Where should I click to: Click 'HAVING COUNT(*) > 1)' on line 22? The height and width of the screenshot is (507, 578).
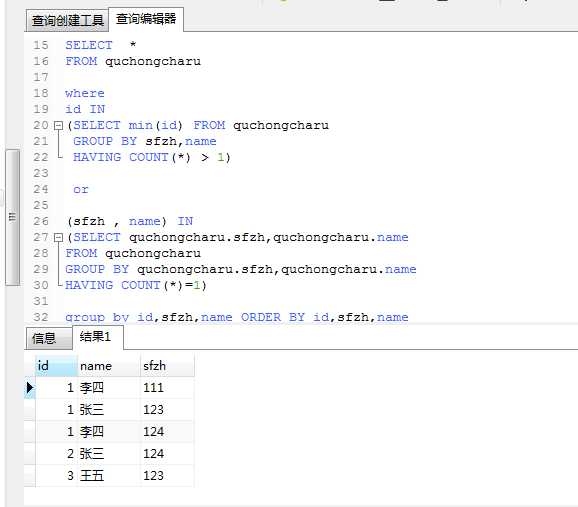point(152,157)
